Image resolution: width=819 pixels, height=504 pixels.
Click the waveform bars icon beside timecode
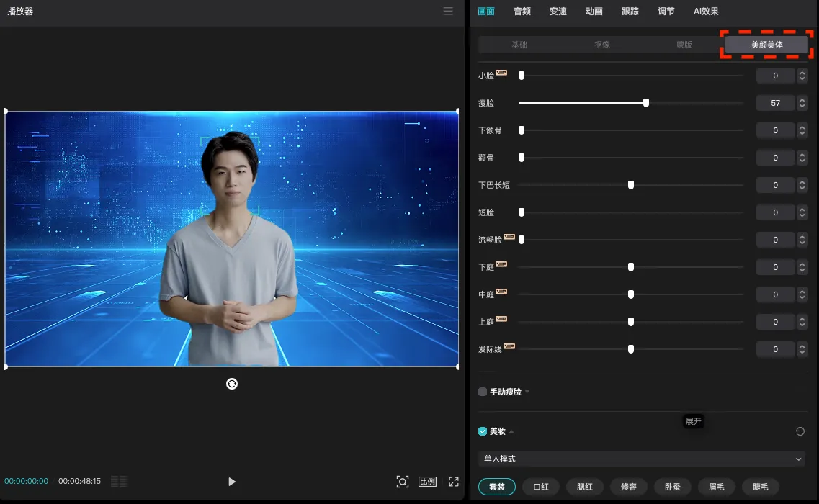[119, 482]
